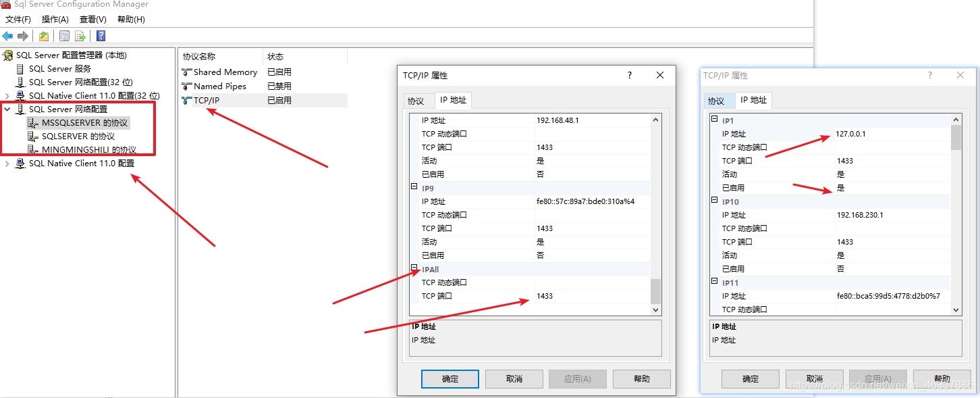Open the 操作(A) menu
The width and height of the screenshot is (980, 398).
55,20
